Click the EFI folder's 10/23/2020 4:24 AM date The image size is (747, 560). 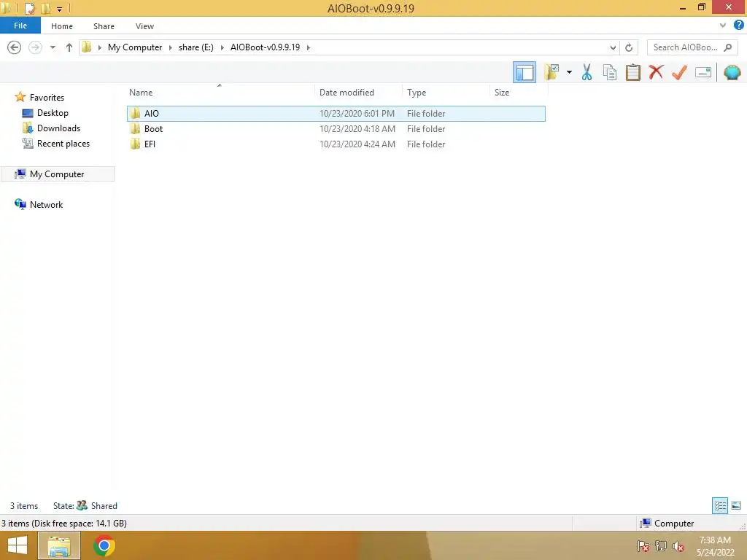(357, 144)
